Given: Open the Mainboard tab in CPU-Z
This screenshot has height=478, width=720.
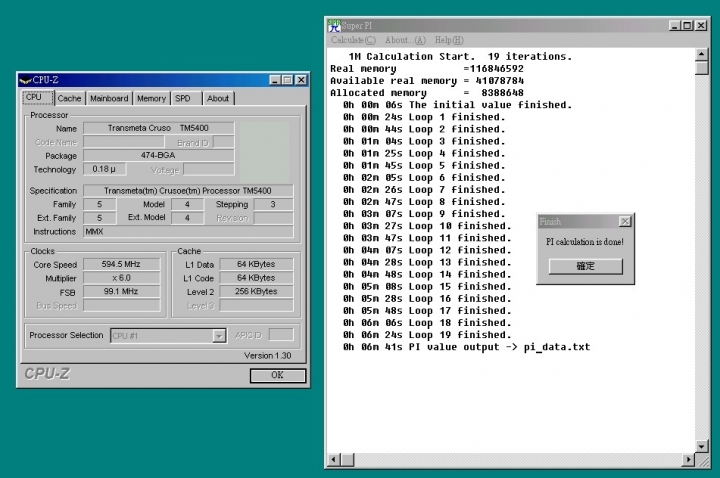Looking at the screenshot, I should 109,98.
